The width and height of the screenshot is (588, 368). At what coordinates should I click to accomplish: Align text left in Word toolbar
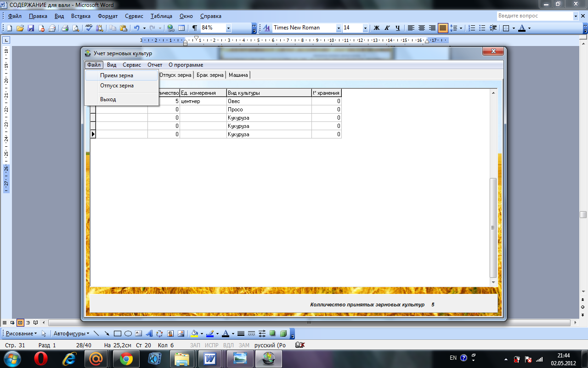coord(411,28)
